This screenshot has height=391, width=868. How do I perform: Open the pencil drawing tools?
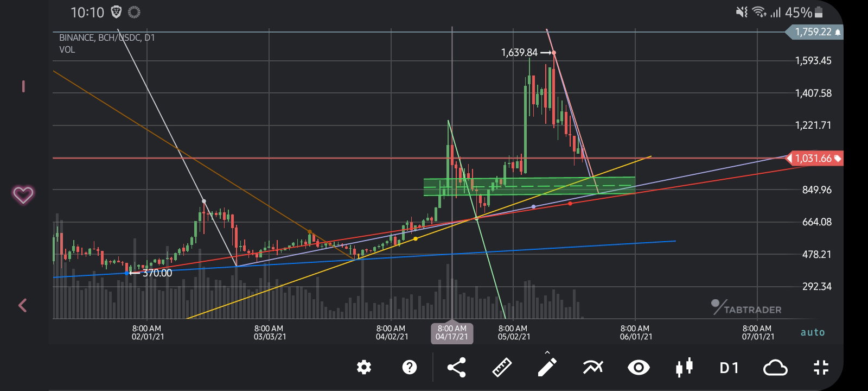point(547,368)
